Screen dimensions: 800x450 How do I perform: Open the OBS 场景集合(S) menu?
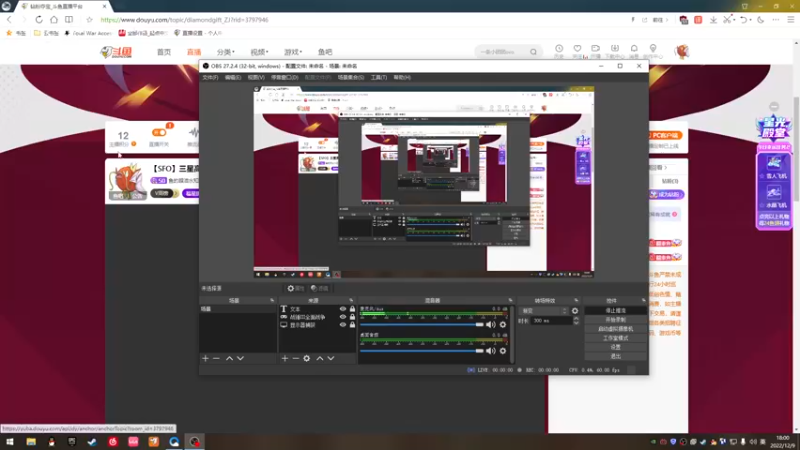pyautogui.click(x=351, y=78)
